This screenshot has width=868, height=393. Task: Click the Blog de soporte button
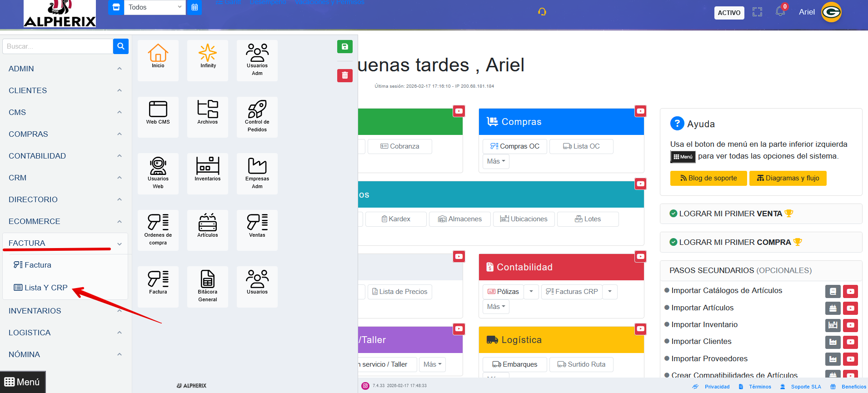(x=708, y=178)
